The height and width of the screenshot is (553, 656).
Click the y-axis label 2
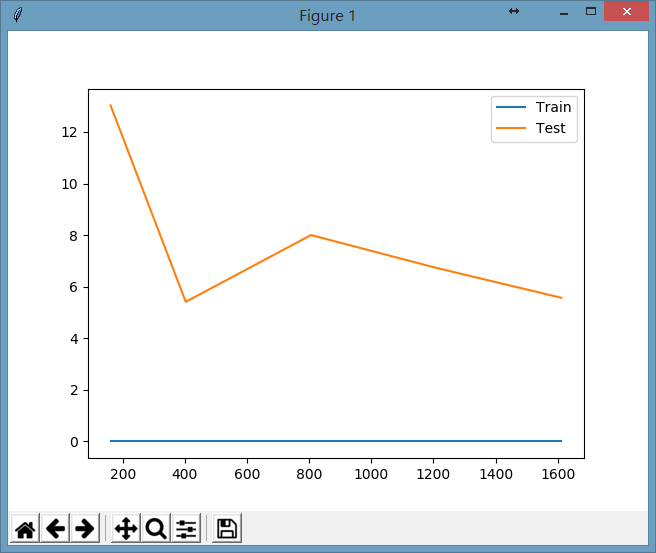pos(74,390)
